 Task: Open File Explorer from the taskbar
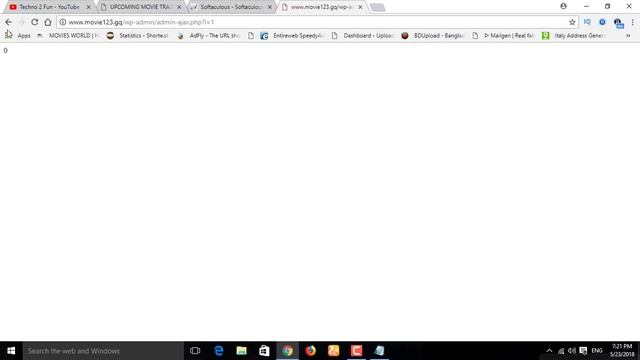(x=242, y=351)
